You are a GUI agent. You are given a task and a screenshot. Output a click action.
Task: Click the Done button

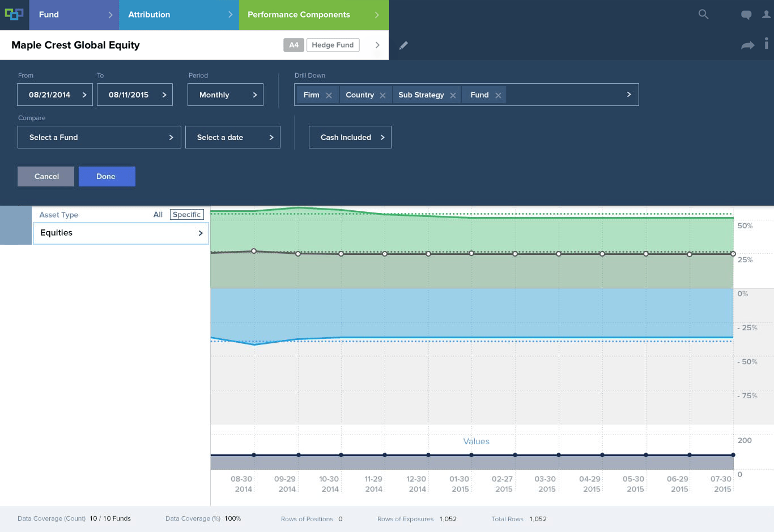pyautogui.click(x=107, y=176)
